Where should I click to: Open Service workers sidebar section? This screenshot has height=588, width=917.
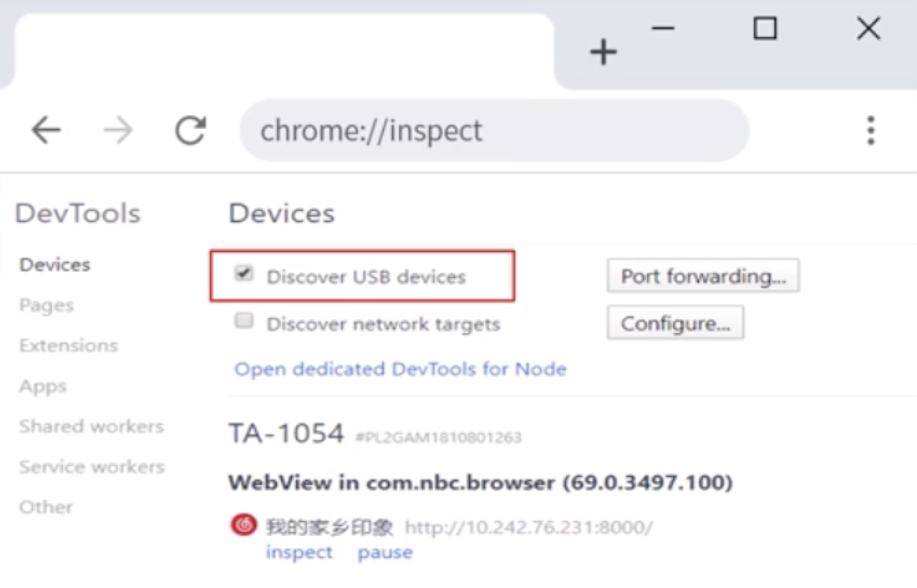92,467
